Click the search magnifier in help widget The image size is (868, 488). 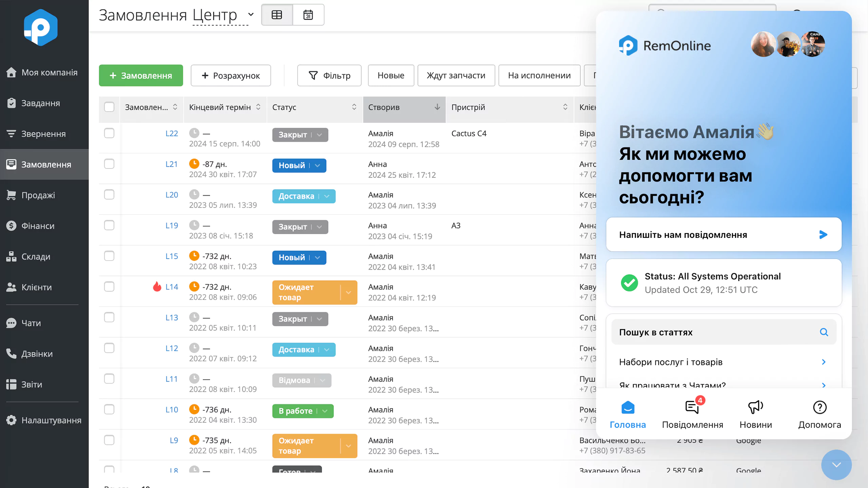click(824, 332)
